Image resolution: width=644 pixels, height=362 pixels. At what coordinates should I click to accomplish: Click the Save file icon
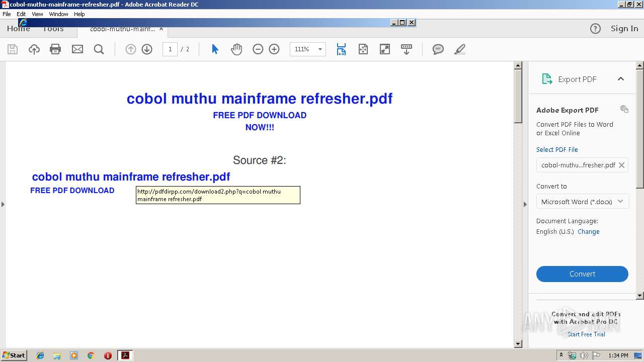(x=13, y=49)
